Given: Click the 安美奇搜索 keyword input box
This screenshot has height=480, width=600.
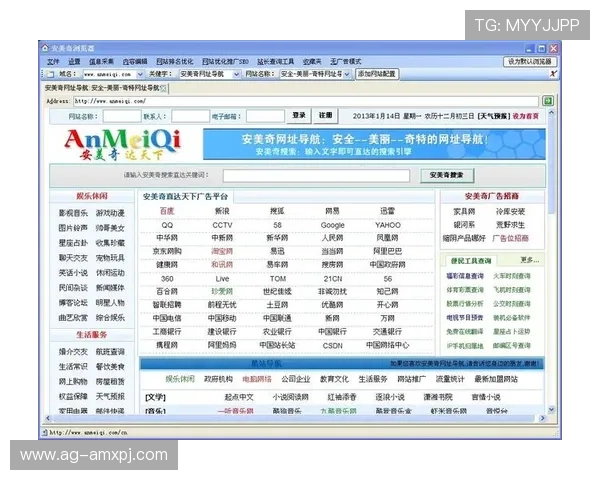Looking at the screenshot, I should click(x=316, y=176).
